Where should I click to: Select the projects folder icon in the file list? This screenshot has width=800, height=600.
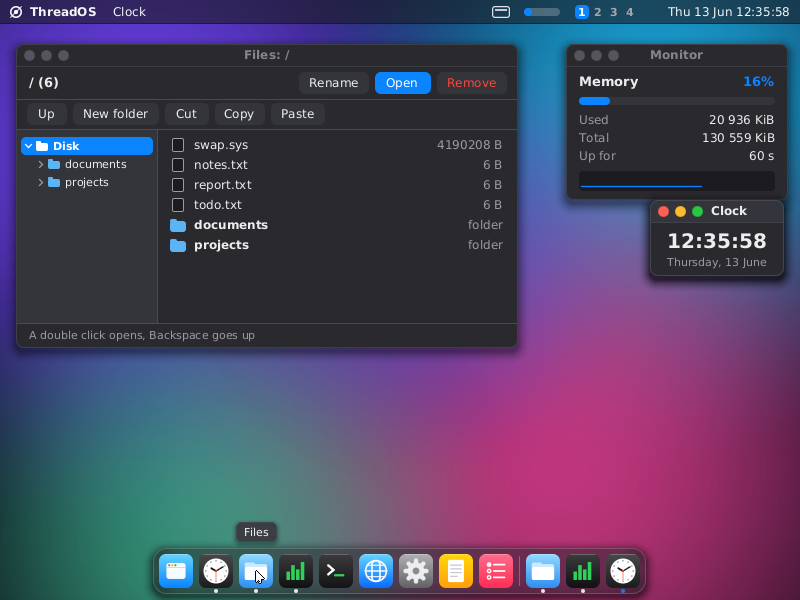coord(178,245)
